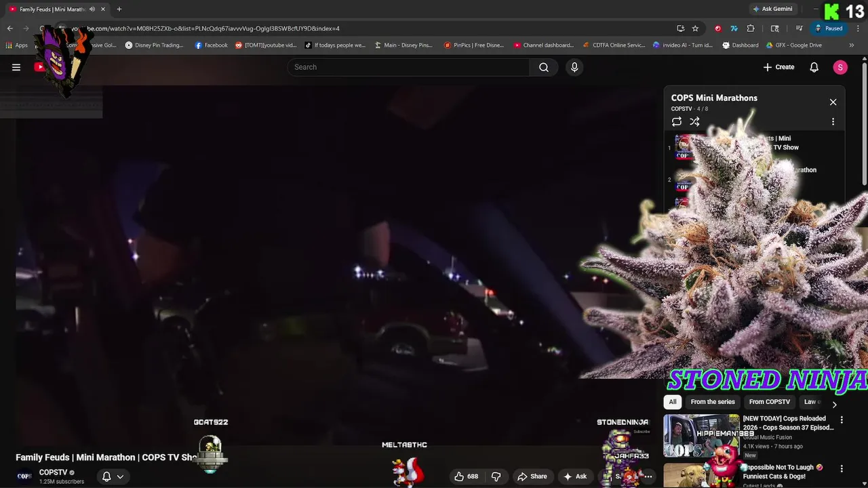Open the account avatar menu

click(x=840, y=67)
